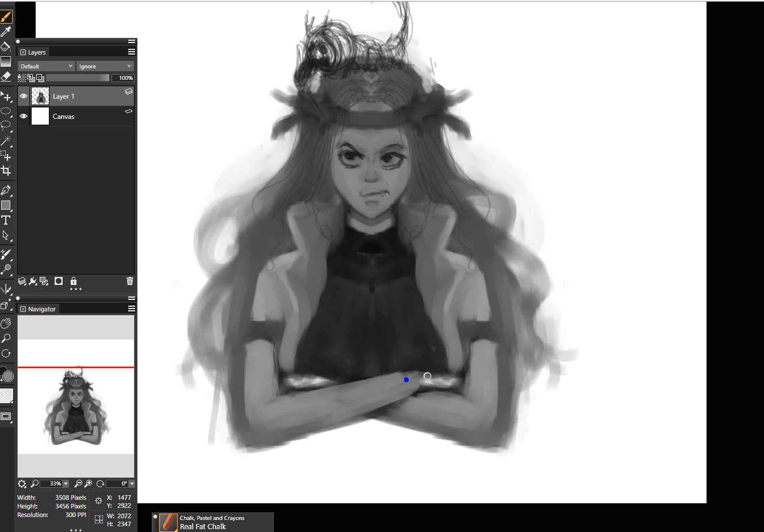This screenshot has height=532, width=764.
Task: Select the Interactive Gradient tool
Action: (x=6, y=61)
